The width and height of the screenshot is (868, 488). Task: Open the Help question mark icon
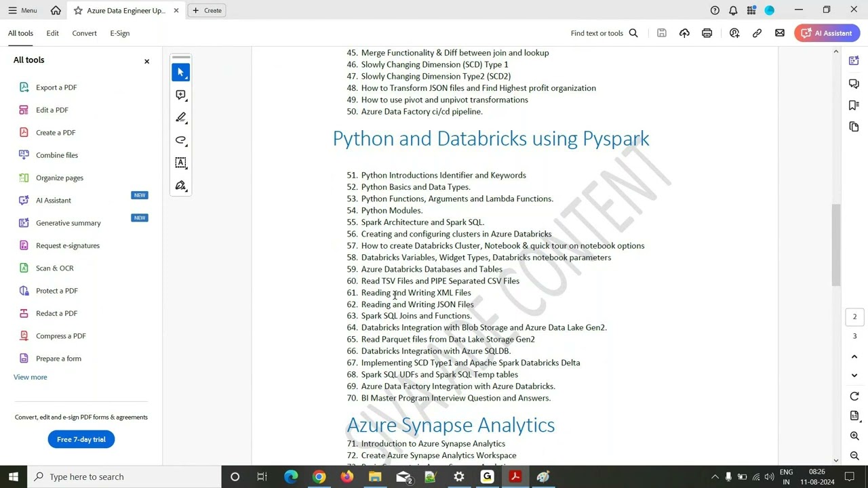pyautogui.click(x=715, y=10)
